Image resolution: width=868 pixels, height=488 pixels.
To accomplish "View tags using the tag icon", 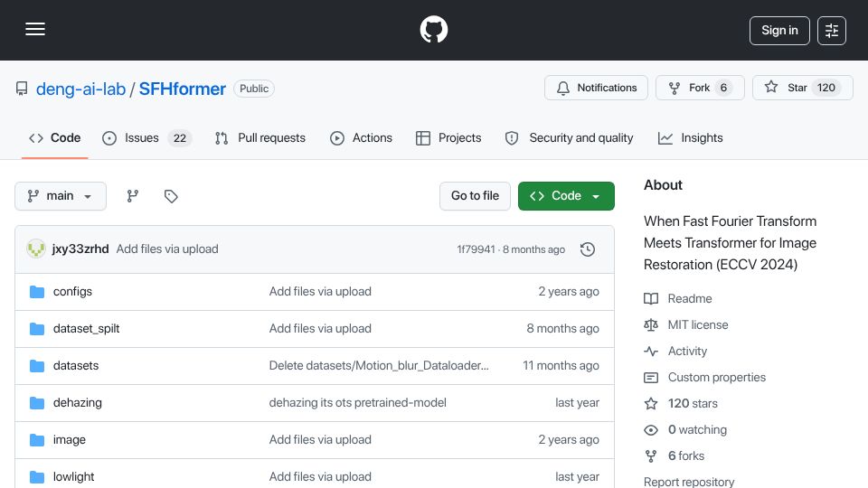I will (x=171, y=196).
